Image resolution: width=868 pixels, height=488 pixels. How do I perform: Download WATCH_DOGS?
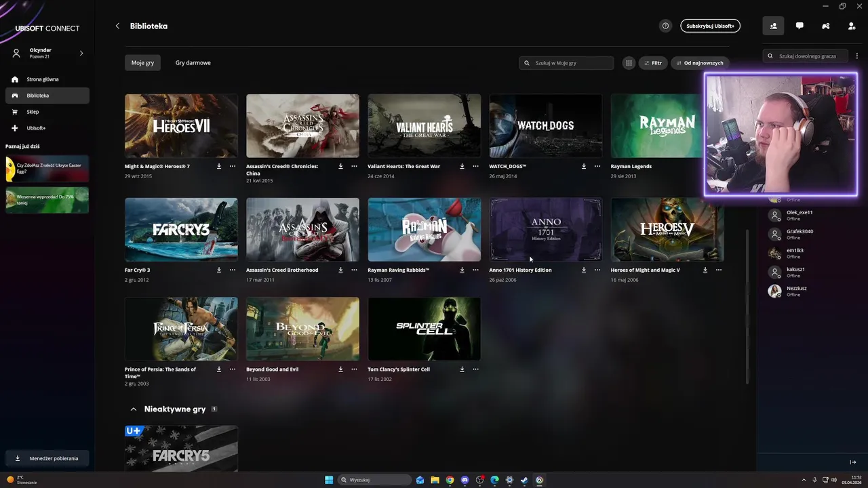[x=583, y=166]
